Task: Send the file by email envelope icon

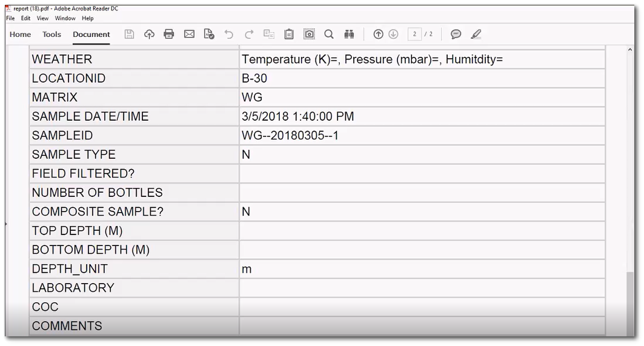Action: (189, 35)
